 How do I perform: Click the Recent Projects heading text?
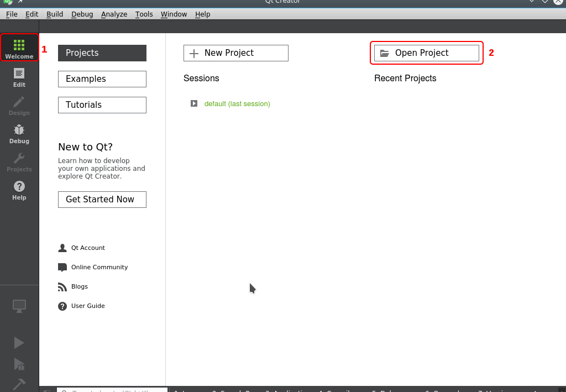[x=405, y=79]
